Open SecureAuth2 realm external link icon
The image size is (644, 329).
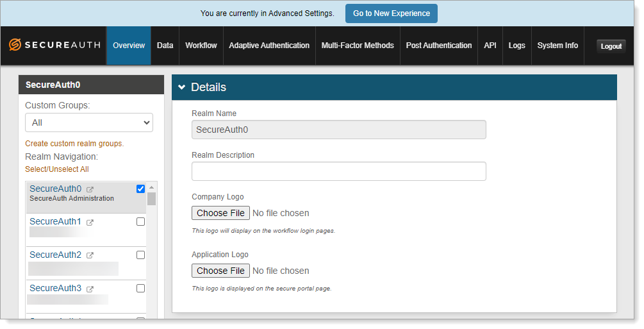click(x=90, y=255)
